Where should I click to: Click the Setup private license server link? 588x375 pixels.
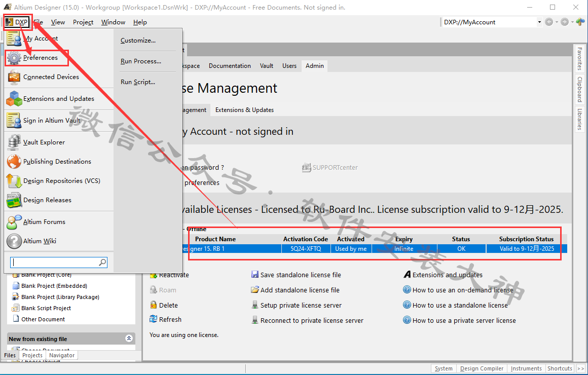[301, 305]
